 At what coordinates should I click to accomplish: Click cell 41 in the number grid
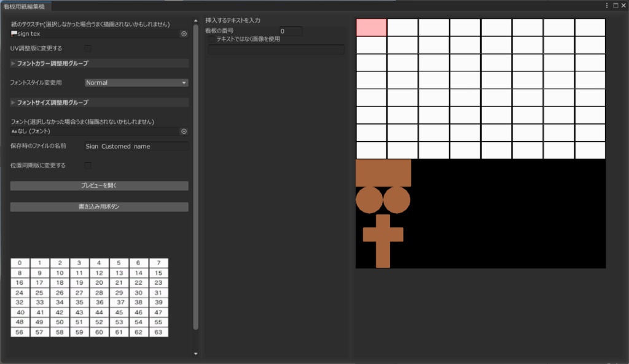[39, 312]
